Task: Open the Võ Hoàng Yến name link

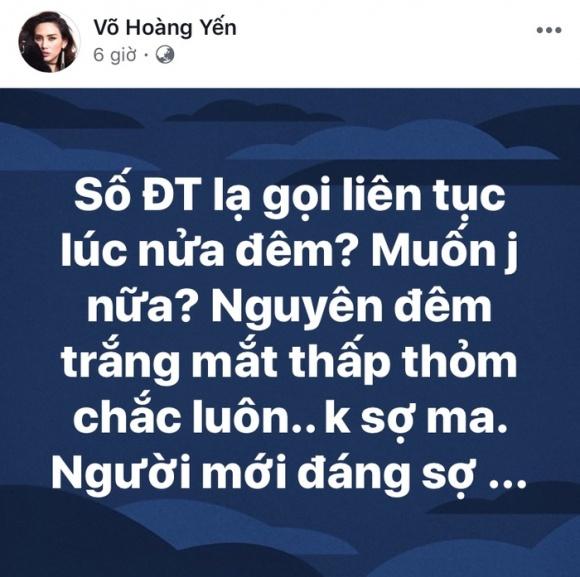Action: point(165,28)
